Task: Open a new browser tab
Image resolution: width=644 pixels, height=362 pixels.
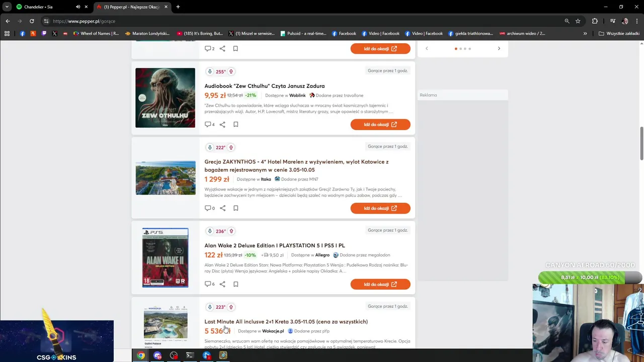Action: (x=178, y=7)
